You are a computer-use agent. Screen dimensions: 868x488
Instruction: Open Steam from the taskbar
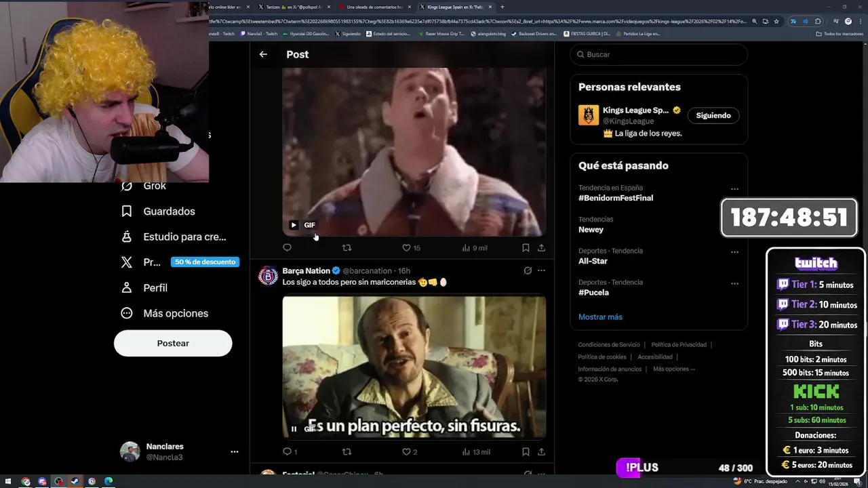coord(75,482)
